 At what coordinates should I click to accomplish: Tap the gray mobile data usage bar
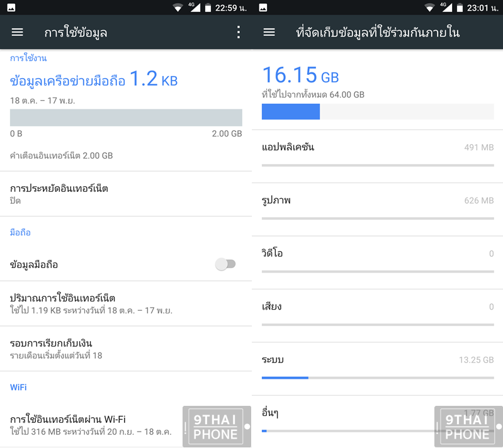click(126, 118)
